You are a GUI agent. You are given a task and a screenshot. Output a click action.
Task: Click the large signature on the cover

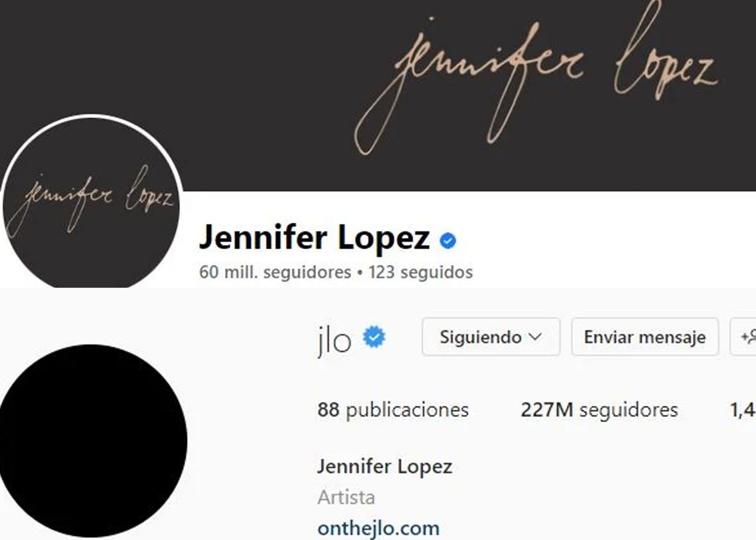(537, 77)
